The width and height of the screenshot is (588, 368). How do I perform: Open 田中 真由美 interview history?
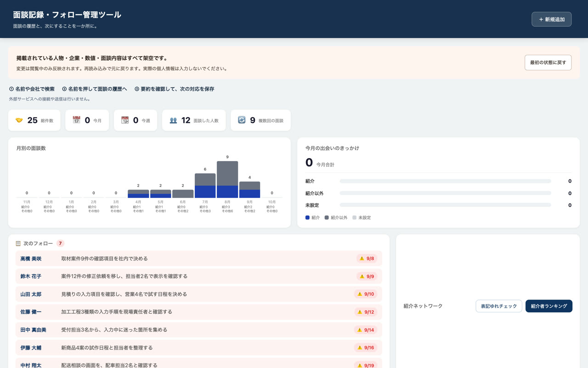33,330
